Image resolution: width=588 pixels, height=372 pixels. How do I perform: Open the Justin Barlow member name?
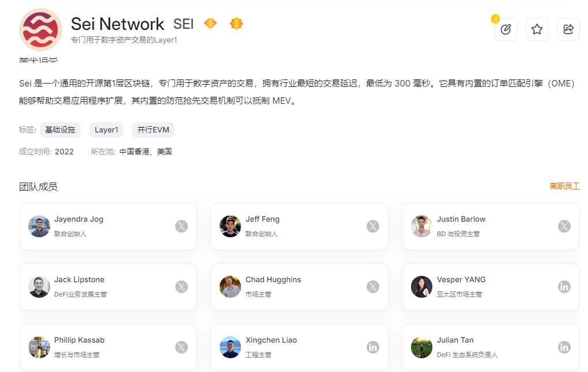(461, 219)
